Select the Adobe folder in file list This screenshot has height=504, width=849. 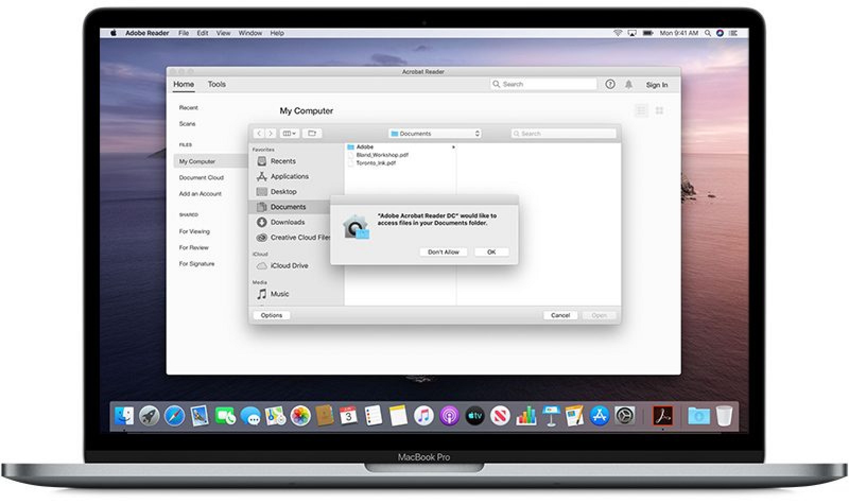click(x=365, y=147)
